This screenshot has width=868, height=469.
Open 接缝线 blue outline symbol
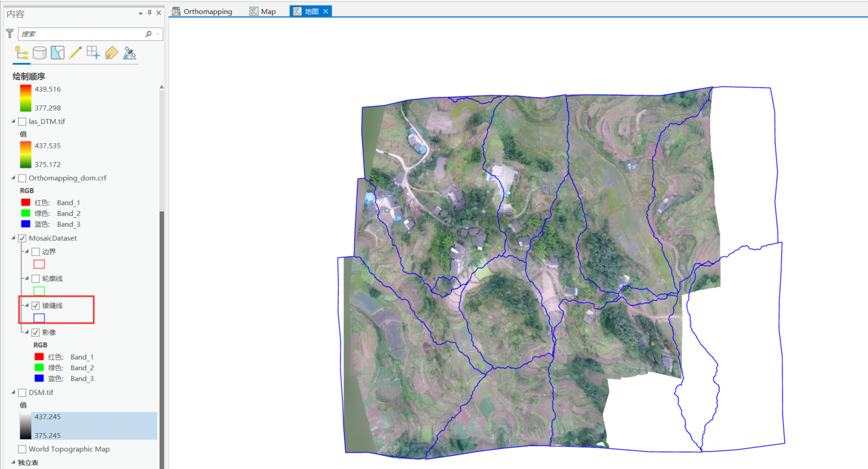point(39,318)
